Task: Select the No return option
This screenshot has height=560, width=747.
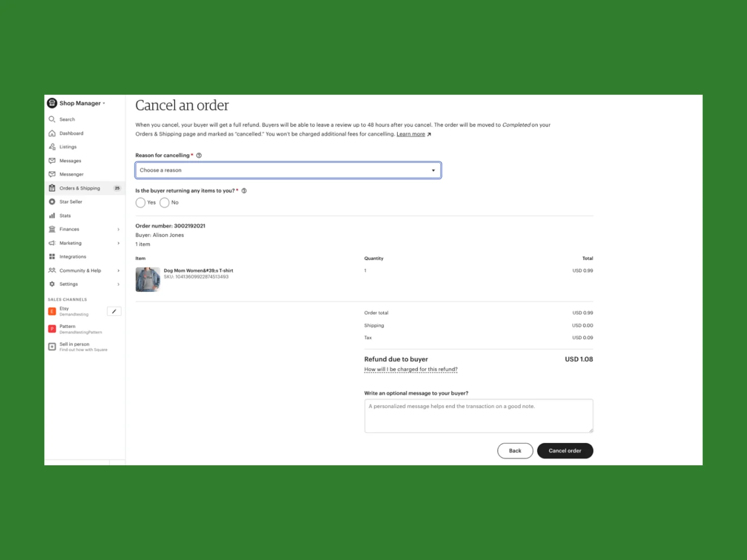Action: coord(164,203)
